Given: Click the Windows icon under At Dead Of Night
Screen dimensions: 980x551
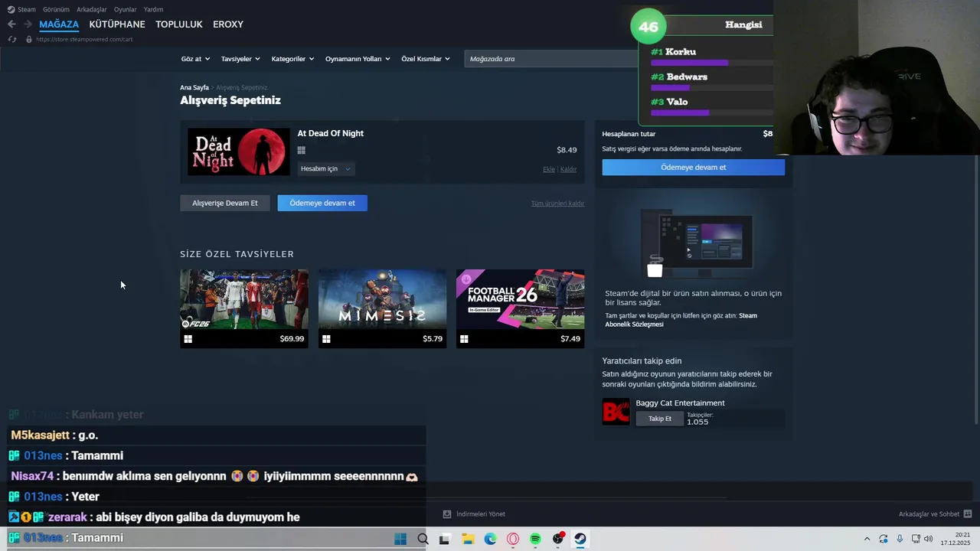Looking at the screenshot, I should 301,151.
